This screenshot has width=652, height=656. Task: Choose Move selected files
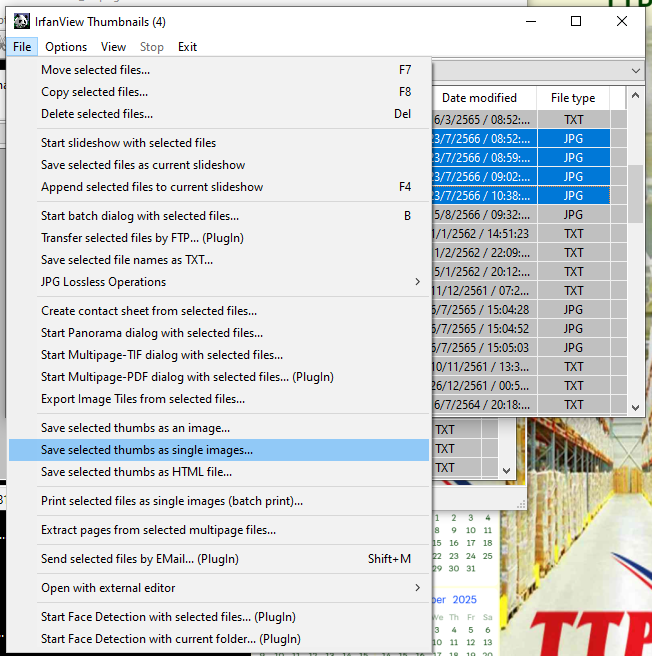[95, 70]
